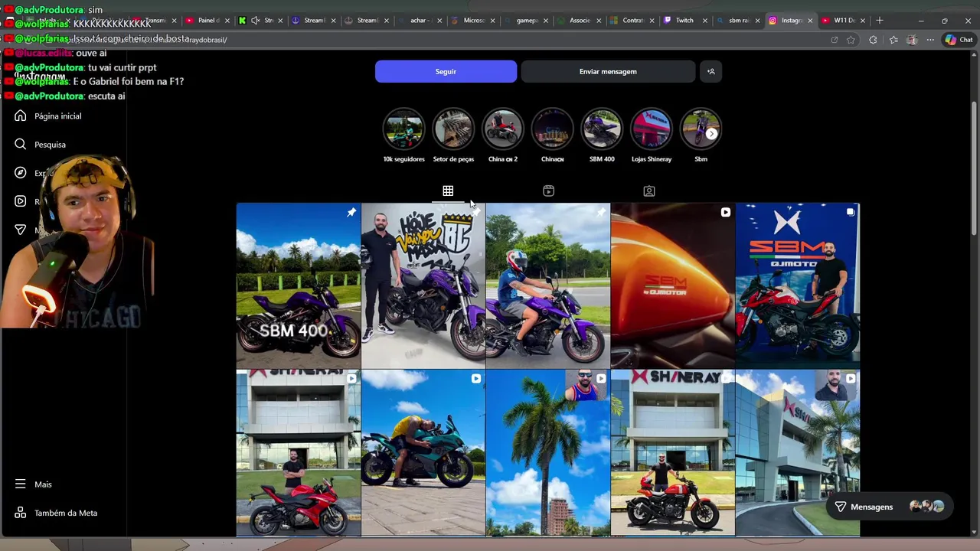Open the pinned SBM 400 motorcycle post

click(x=298, y=285)
